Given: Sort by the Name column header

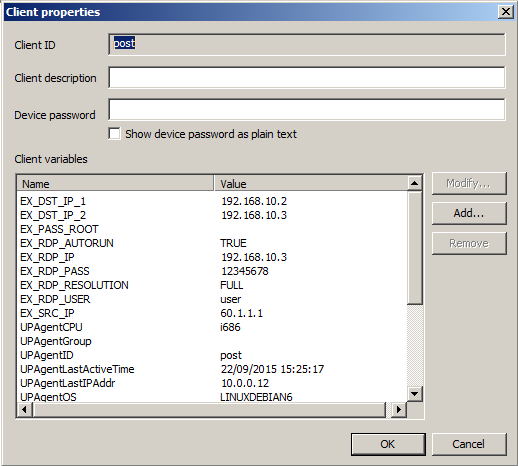Looking at the screenshot, I should (x=115, y=184).
